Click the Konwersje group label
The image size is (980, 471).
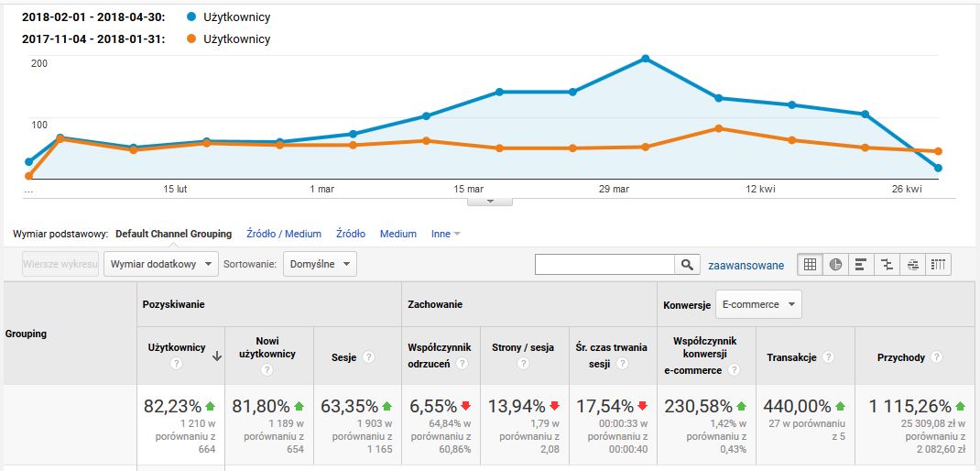[x=687, y=305]
